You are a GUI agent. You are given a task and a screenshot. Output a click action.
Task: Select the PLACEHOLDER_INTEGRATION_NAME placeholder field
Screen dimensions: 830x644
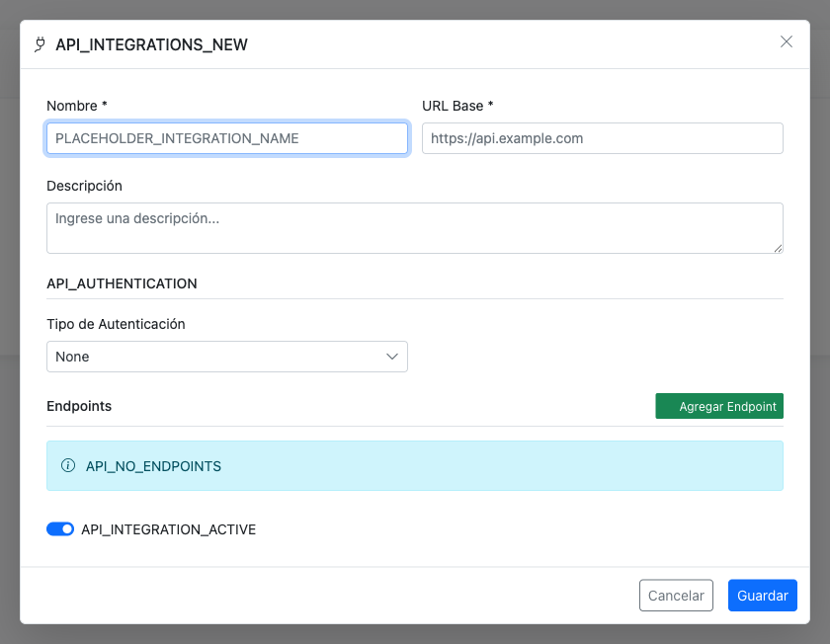click(x=226, y=138)
